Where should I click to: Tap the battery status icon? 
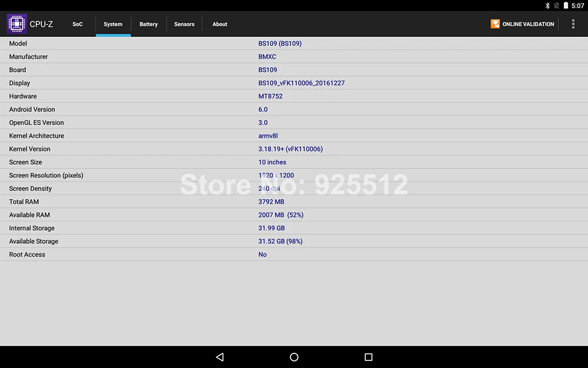[566, 6]
